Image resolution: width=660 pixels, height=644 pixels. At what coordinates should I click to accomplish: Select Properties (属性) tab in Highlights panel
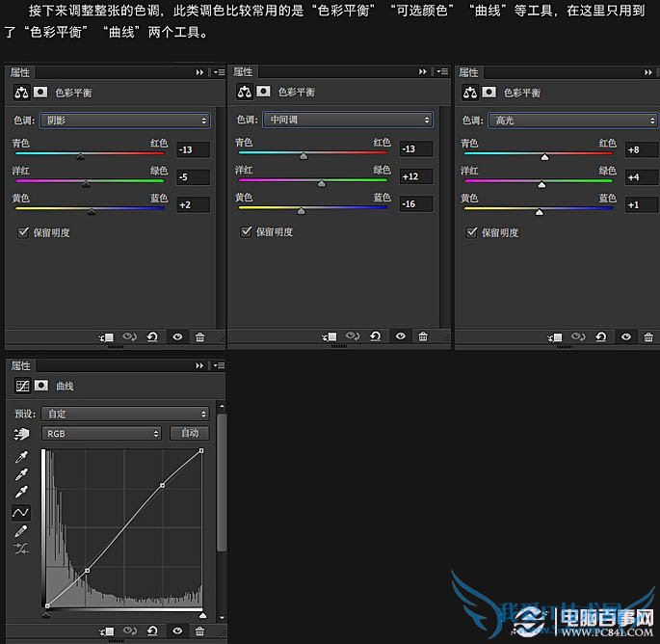pyautogui.click(x=468, y=72)
